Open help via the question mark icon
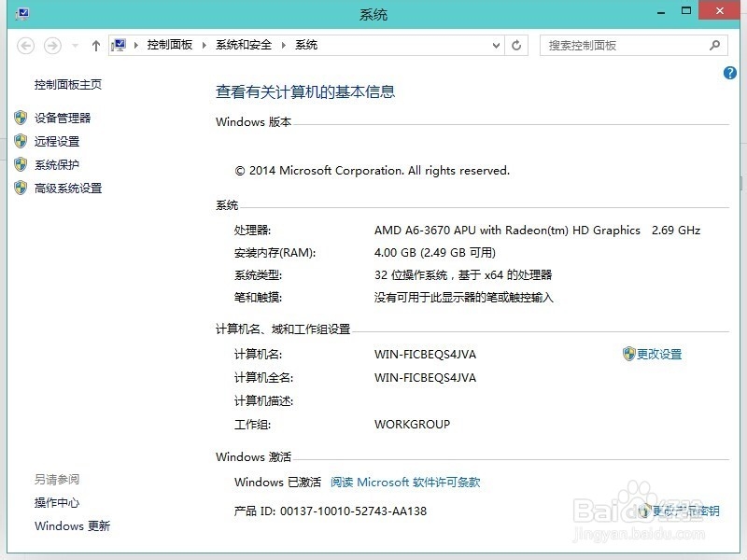Image resolution: width=747 pixels, height=560 pixels. [x=729, y=73]
